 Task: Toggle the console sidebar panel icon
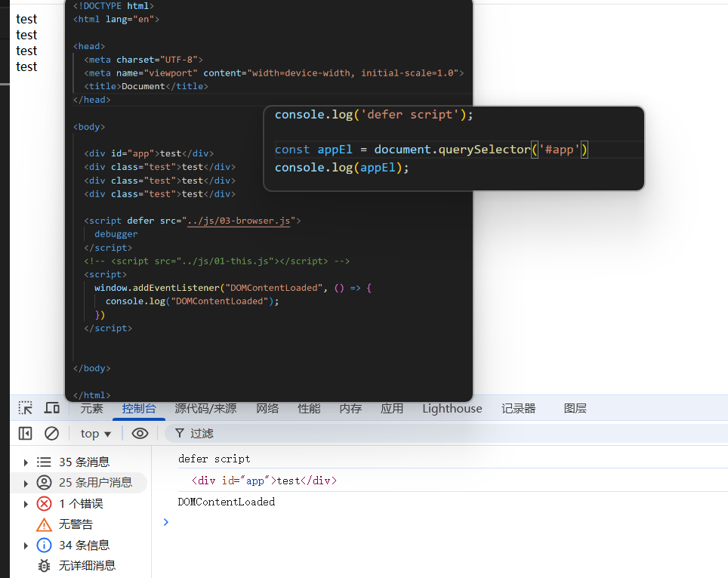[25, 434]
